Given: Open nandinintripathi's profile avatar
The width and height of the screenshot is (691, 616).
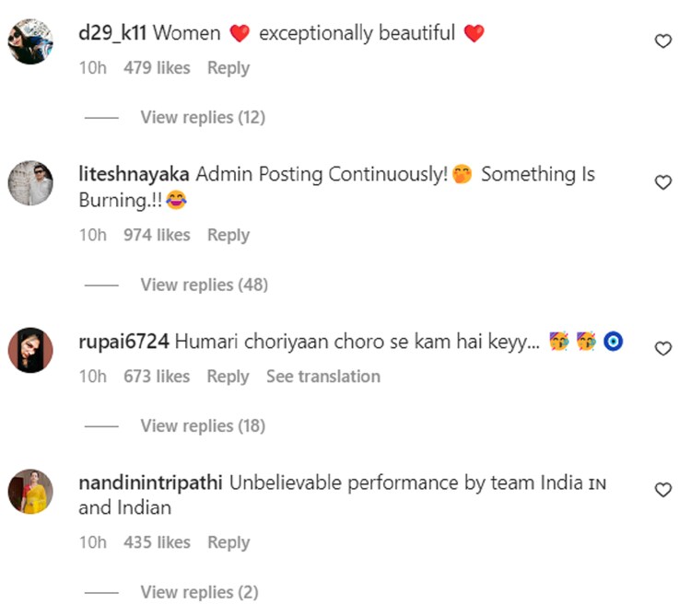Looking at the screenshot, I should pyautogui.click(x=30, y=491).
